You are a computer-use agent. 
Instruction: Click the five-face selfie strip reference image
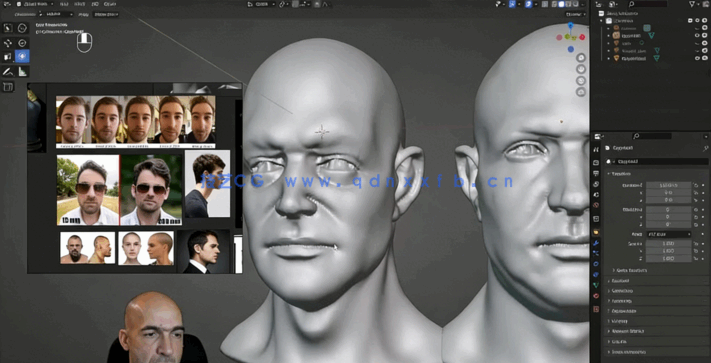coord(136,121)
